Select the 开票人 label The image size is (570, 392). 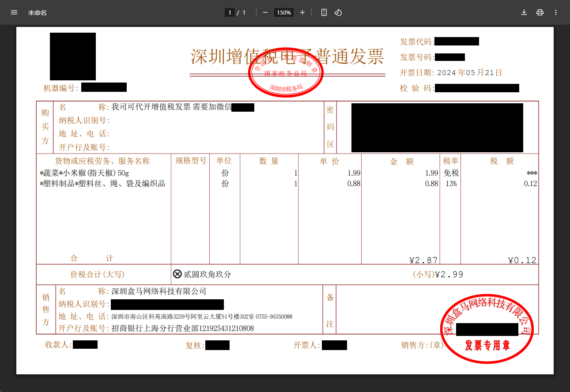(307, 345)
